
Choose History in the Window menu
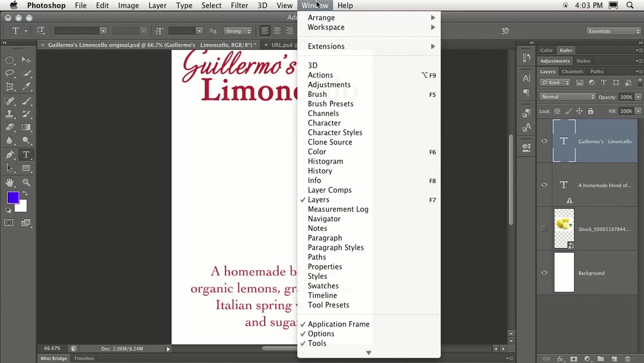click(x=369, y=171)
